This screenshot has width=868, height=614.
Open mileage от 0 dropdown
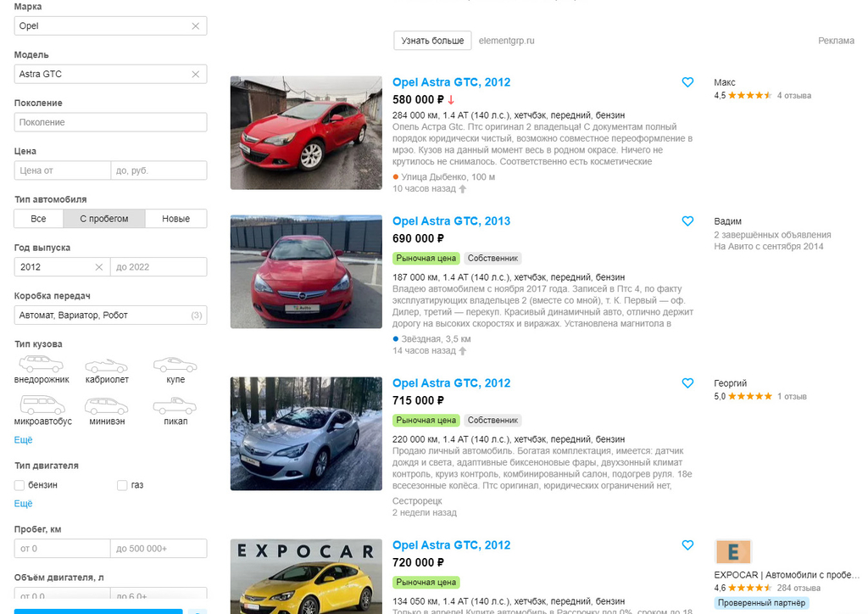coord(63,549)
